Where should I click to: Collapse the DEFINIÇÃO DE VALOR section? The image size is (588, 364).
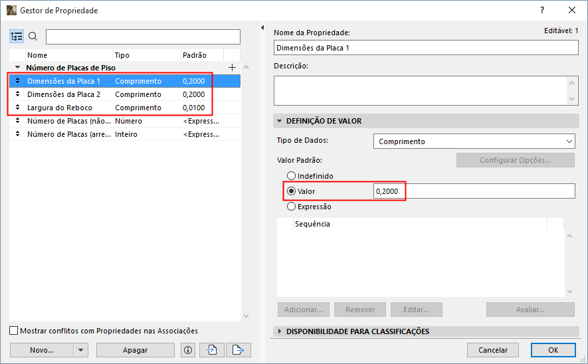click(279, 121)
